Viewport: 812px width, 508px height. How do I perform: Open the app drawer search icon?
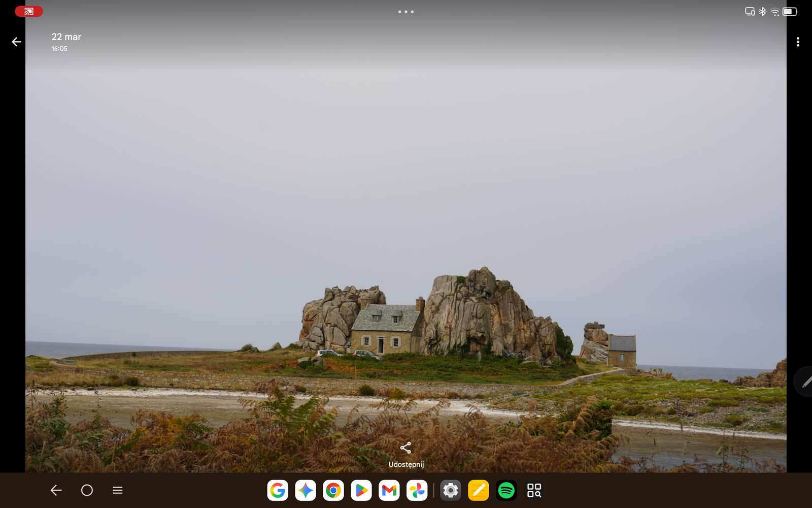534,490
